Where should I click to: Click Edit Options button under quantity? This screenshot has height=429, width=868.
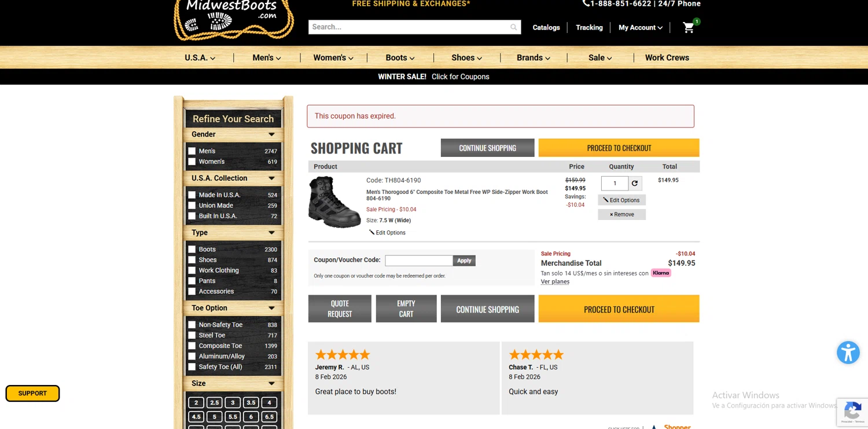(x=621, y=200)
